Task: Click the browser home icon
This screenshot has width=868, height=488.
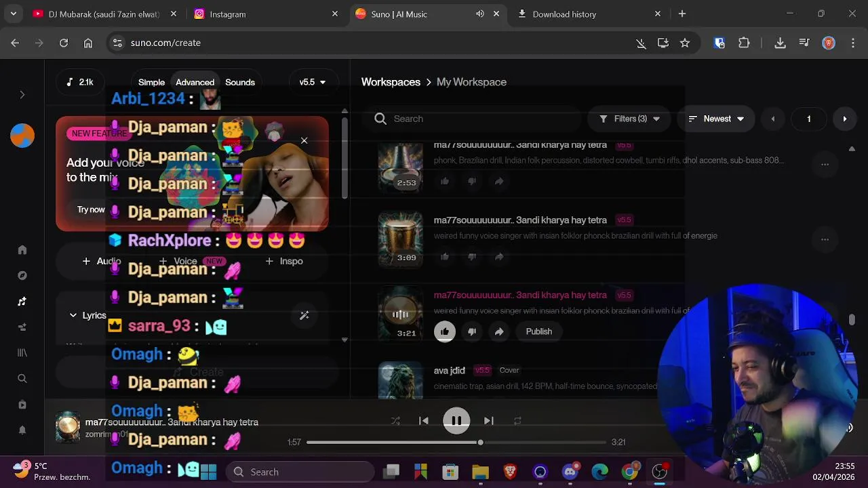Action: 88,43
